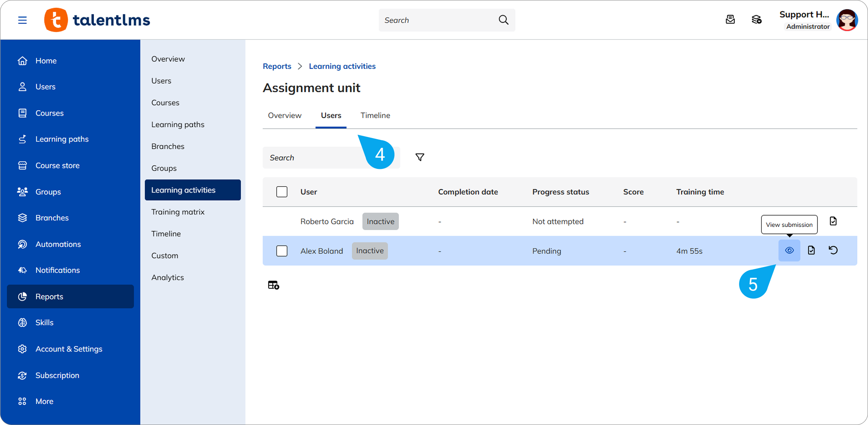Check the checkbox on Alex Boland's row

tap(282, 251)
